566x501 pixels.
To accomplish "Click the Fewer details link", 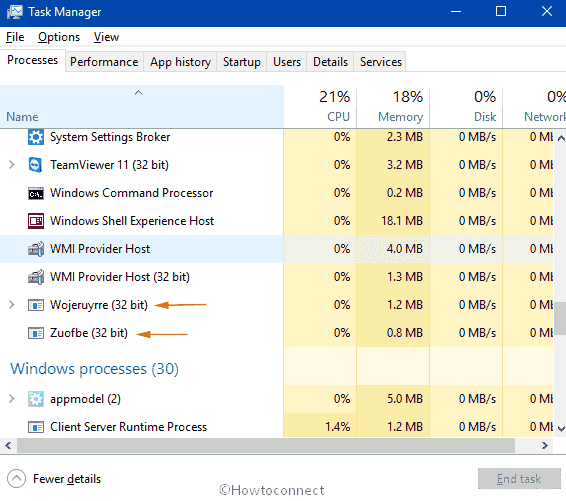I will tap(67, 479).
